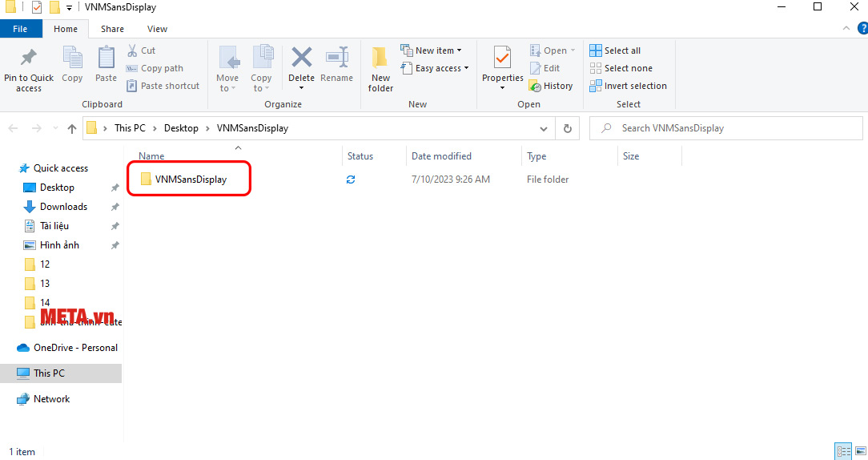Open Desktop in the sidebar

point(49,188)
